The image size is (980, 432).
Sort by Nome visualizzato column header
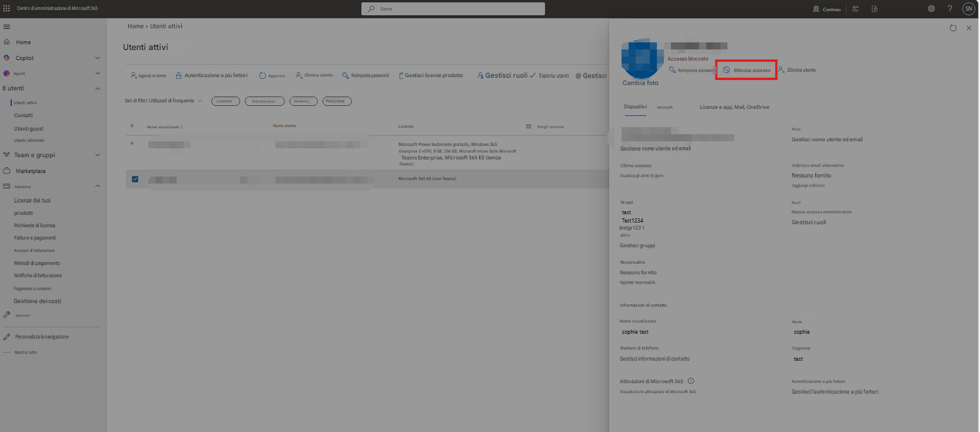(164, 127)
